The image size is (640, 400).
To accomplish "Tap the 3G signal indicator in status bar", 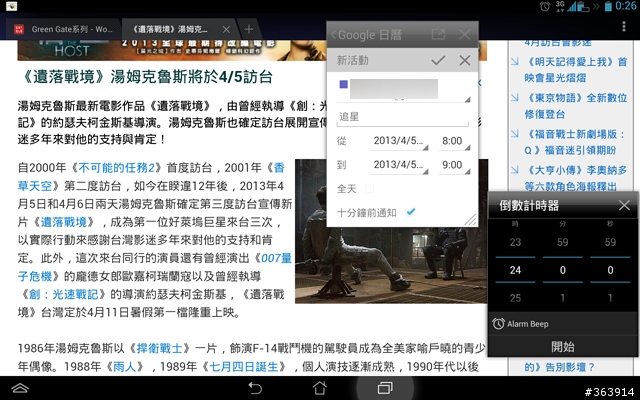I will point(560,6).
